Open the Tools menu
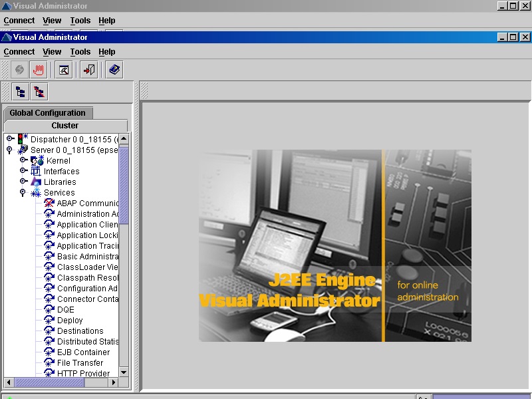 (80, 51)
